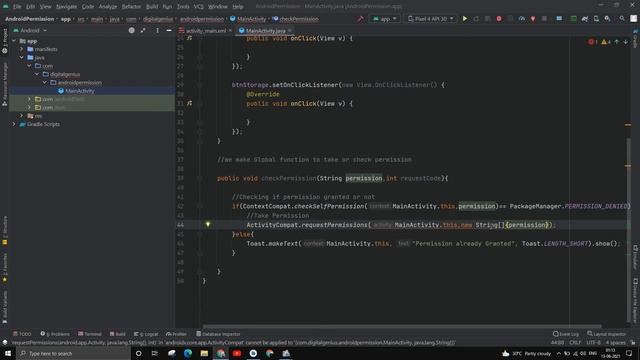Open the Build menu
The image size is (640, 360).
point(152,7)
